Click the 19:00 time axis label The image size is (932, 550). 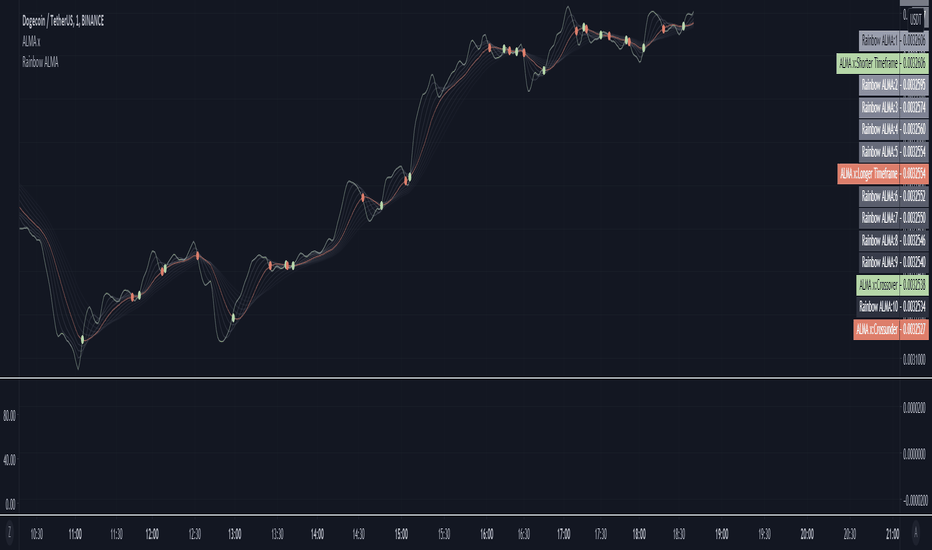(x=722, y=535)
